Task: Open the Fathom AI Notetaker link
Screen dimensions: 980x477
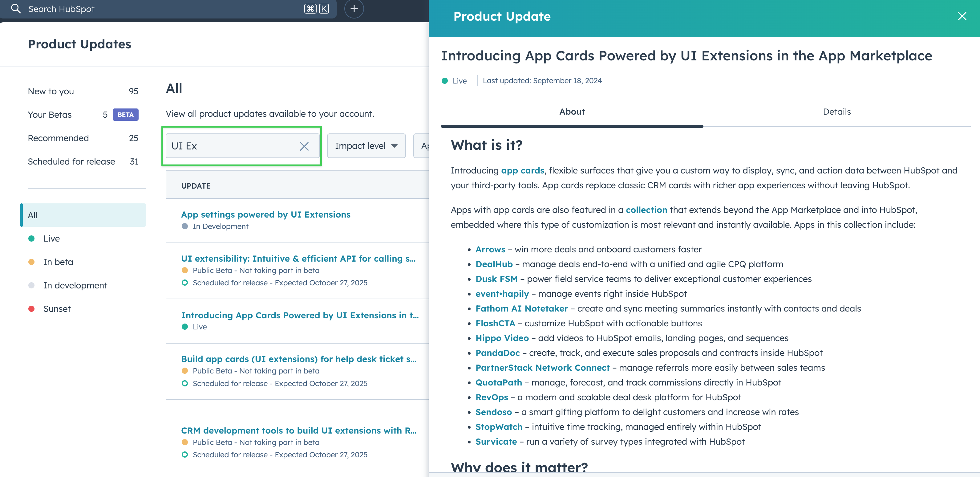Action: pyautogui.click(x=521, y=309)
